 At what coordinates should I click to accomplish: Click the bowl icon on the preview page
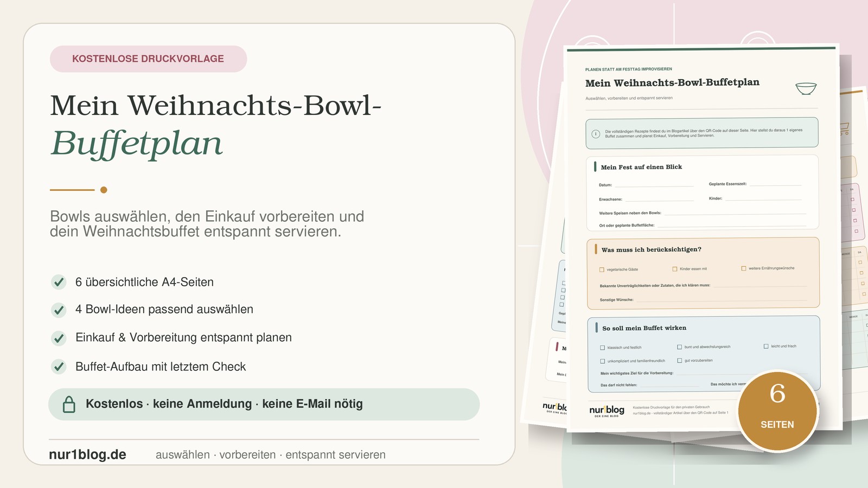(806, 88)
